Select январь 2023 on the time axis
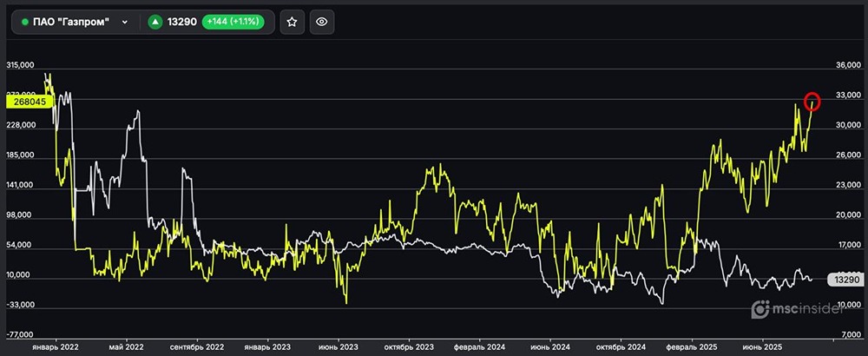 pos(266,346)
